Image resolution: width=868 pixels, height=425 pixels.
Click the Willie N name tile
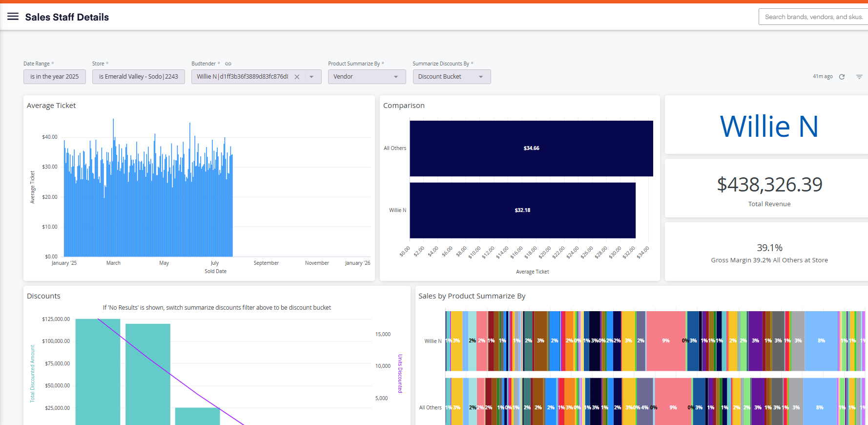769,126
